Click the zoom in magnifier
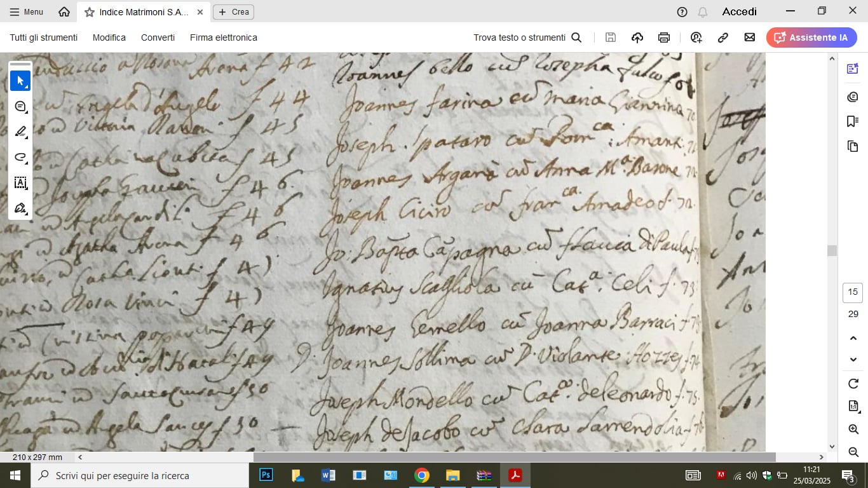 [x=853, y=430]
